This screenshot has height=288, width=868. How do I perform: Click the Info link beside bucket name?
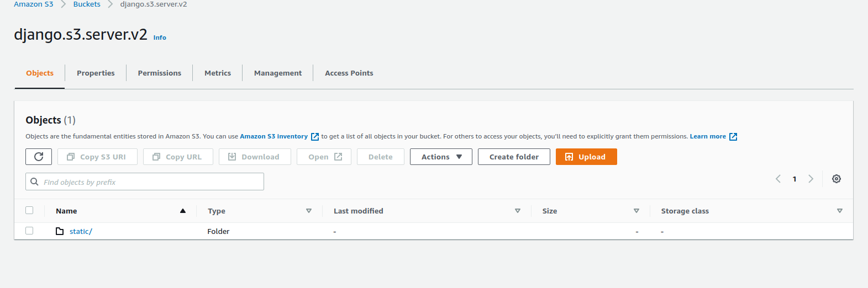click(160, 38)
